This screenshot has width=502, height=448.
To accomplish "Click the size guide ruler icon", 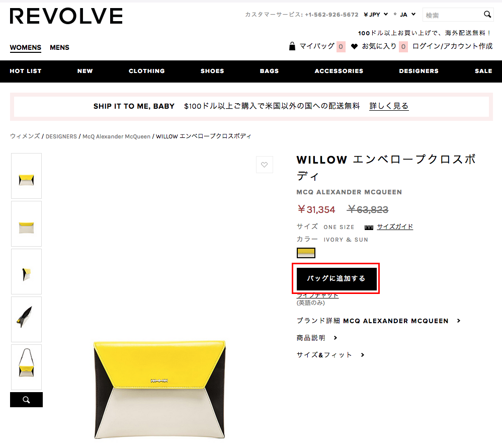I will tap(369, 227).
